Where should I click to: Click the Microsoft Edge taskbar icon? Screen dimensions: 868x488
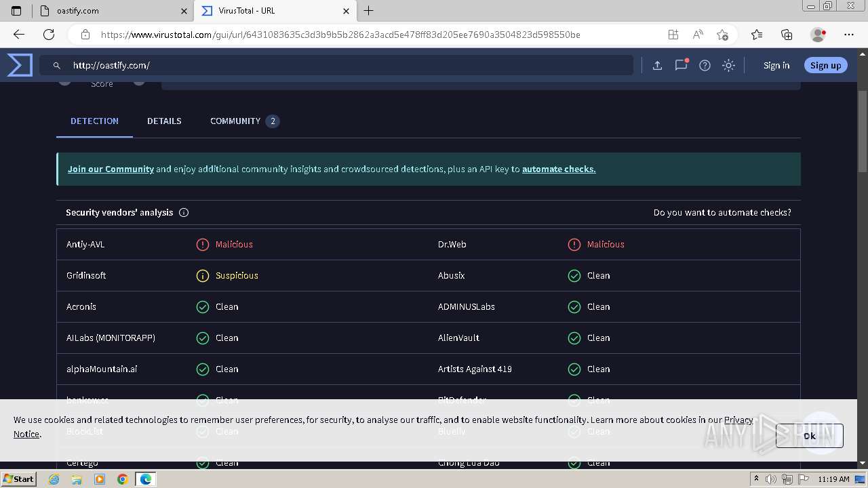coord(146,479)
